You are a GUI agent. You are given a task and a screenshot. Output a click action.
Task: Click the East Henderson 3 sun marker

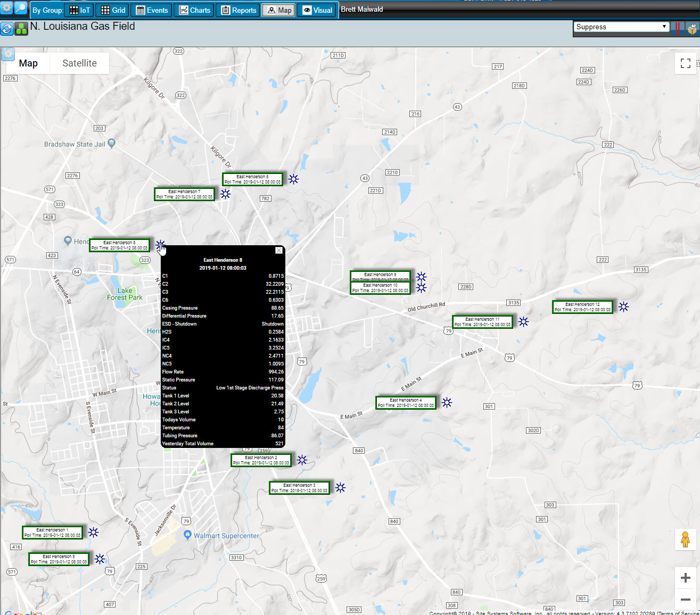pyautogui.click(x=341, y=488)
